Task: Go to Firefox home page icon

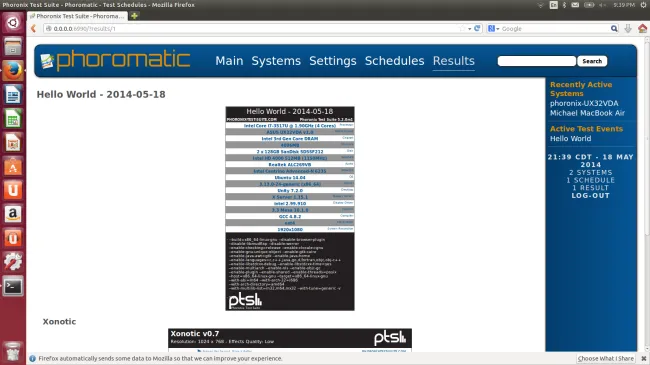Action: click(x=642, y=28)
